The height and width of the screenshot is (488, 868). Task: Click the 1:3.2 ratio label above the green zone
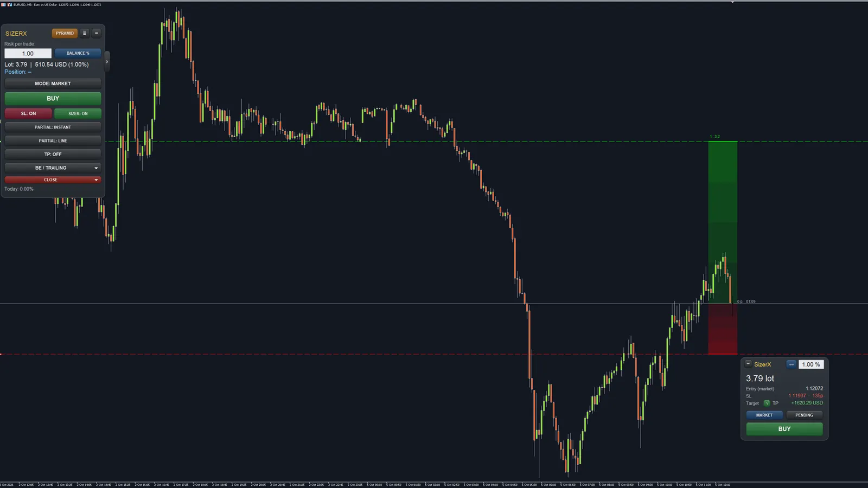[715, 137]
